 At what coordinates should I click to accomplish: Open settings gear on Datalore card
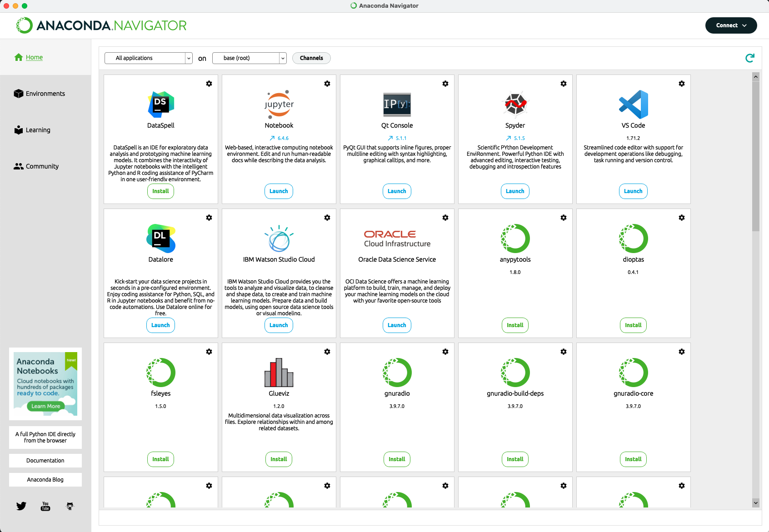coord(209,218)
